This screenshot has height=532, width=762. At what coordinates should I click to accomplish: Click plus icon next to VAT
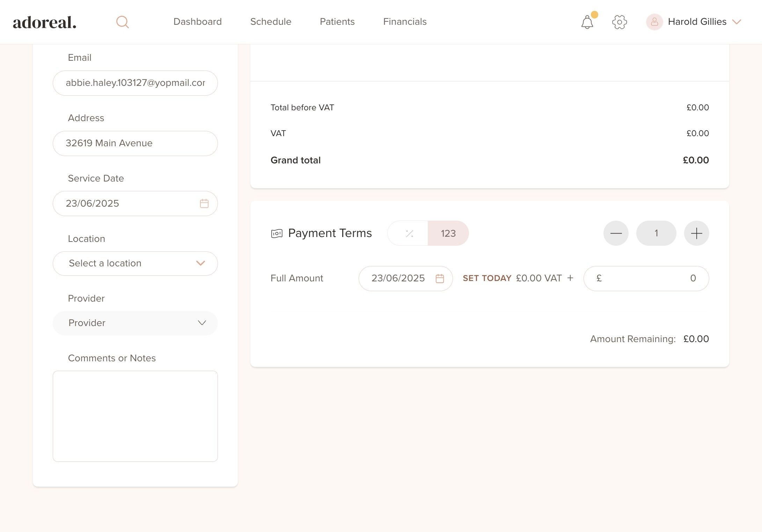pyautogui.click(x=570, y=278)
